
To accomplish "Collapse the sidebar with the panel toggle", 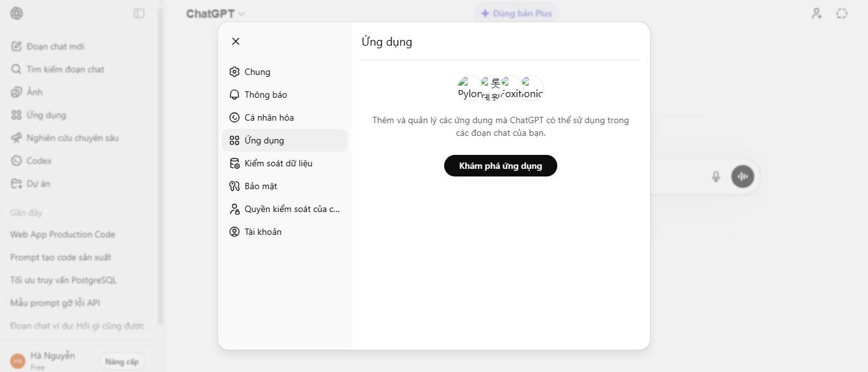I will click(139, 13).
